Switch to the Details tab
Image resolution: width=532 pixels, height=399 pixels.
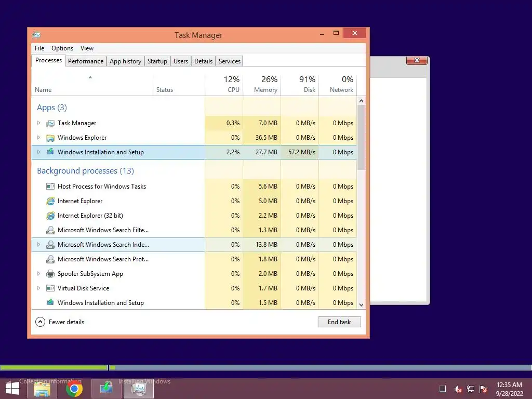(x=203, y=61)
